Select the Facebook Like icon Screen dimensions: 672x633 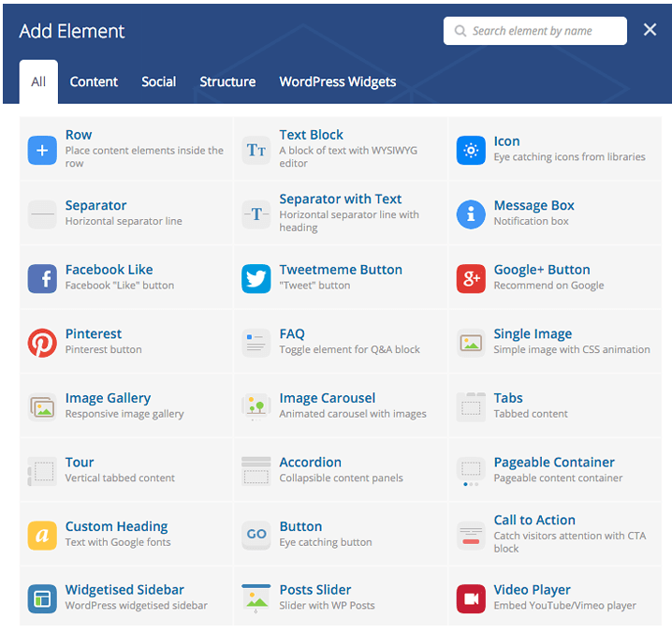coord(42,278)
